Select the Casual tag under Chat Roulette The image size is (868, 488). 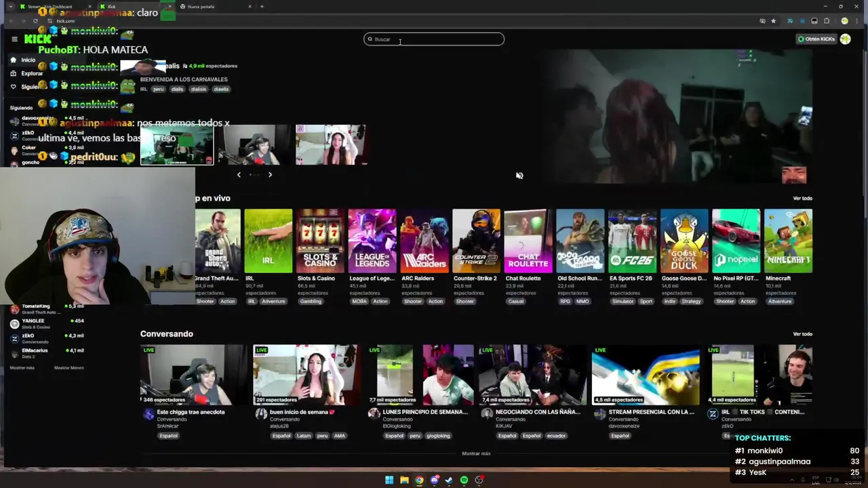point(515,302)
